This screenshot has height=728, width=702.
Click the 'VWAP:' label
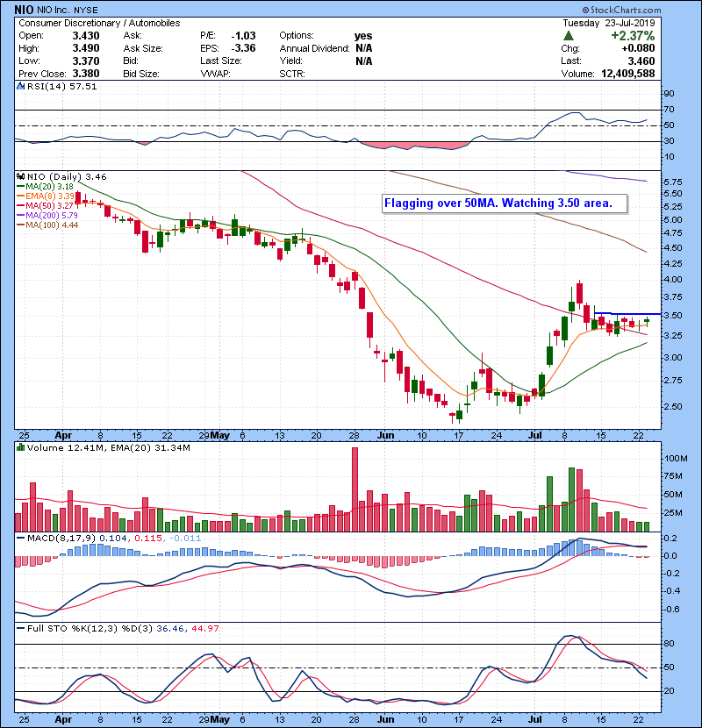click(x=216, y=74)
